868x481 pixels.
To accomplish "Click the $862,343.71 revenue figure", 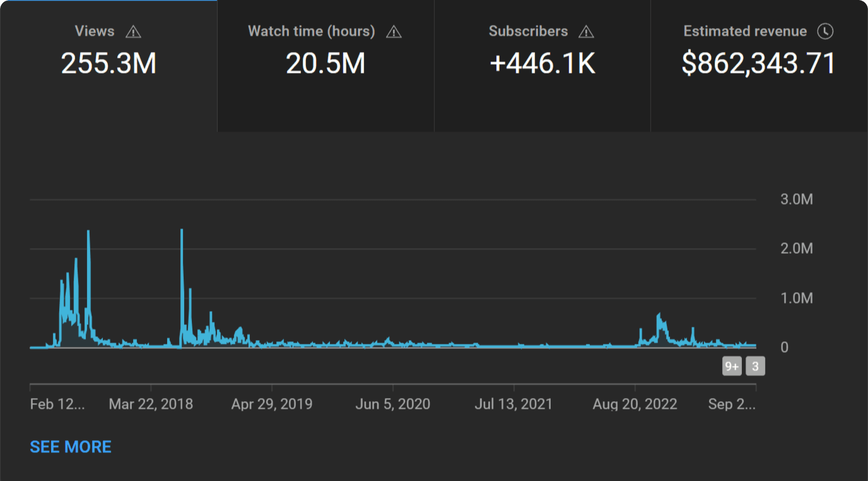I will click(759, 63).
